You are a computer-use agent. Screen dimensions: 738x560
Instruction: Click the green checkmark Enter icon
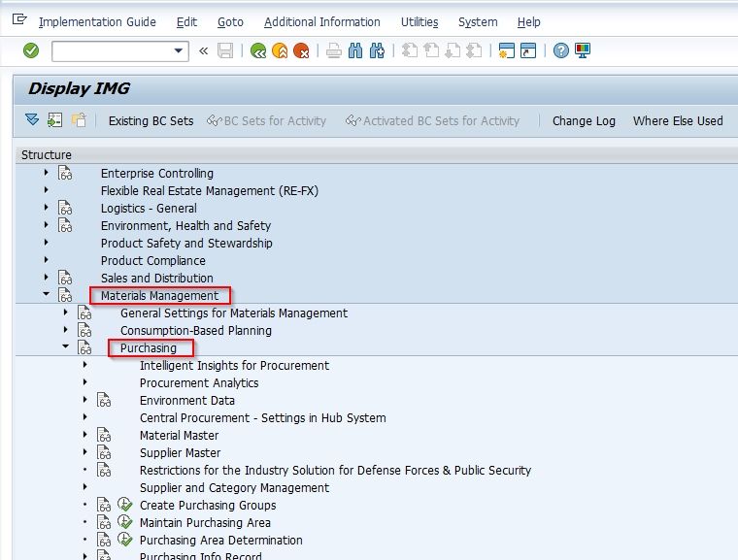coord(31,50)
